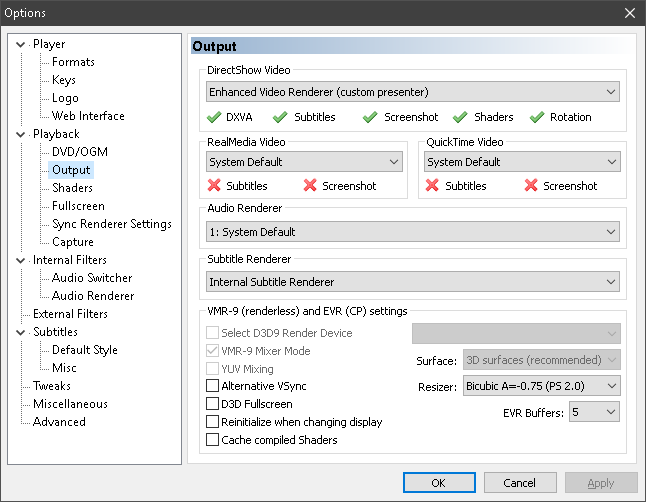Close the Options dialog window
Viewport: 646px width, 502px height.
(x=629, y=13)
